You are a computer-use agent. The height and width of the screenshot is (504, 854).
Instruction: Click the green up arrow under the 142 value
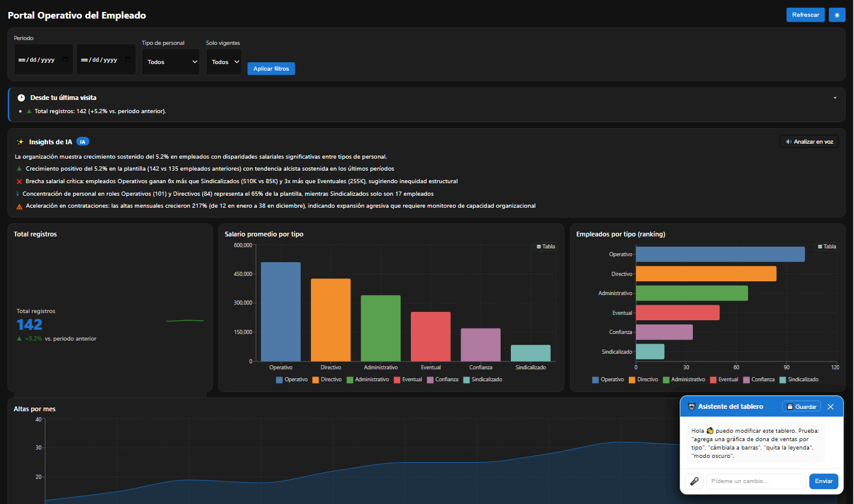[19, 339]
